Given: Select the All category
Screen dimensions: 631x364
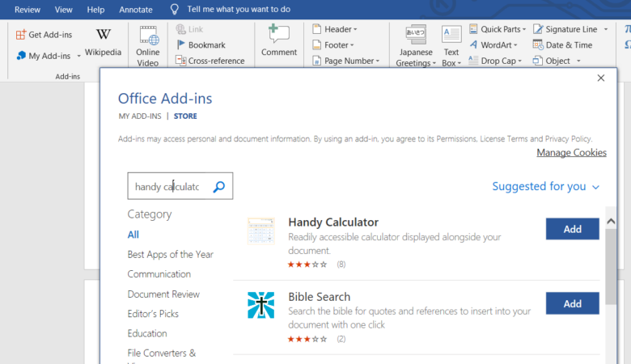Looking at the screenshot, I should point(133,235).
